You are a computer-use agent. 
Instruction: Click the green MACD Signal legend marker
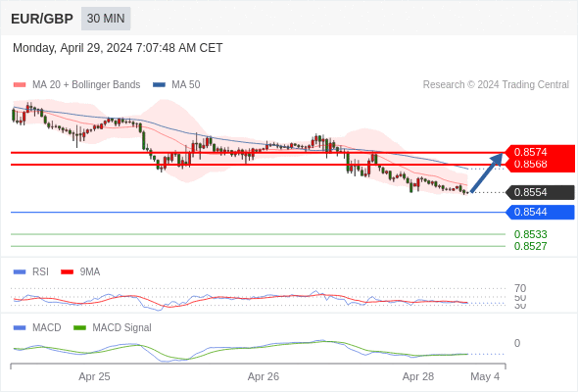tap(79, 327)
